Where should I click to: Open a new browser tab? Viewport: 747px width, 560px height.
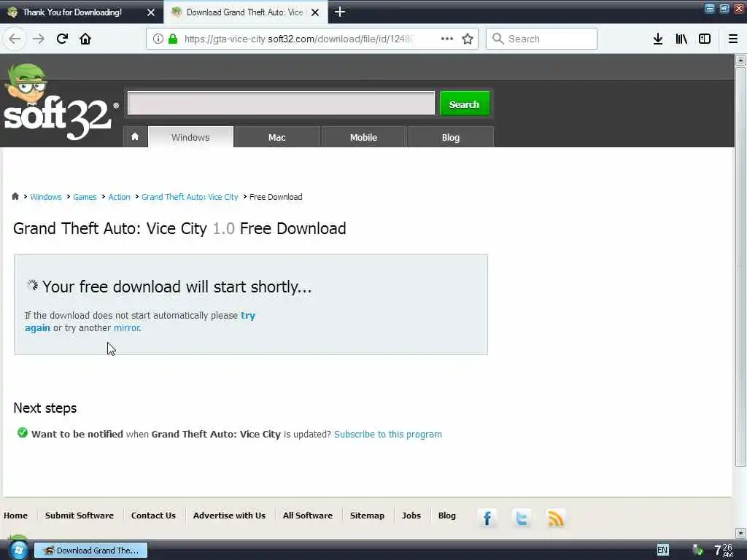pyautogui.click(x=340, y=12)
